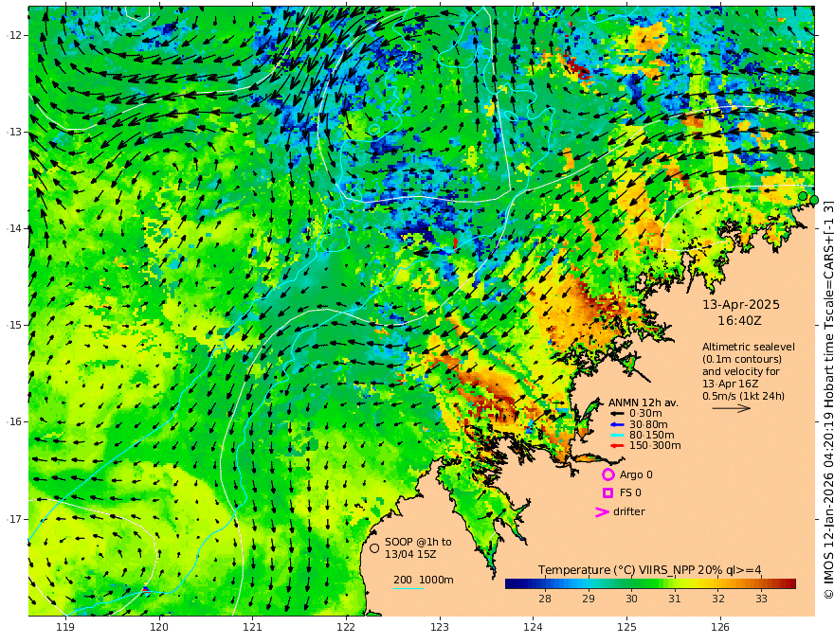Click the vertical IMOS copyright text

tap(827, 399)
